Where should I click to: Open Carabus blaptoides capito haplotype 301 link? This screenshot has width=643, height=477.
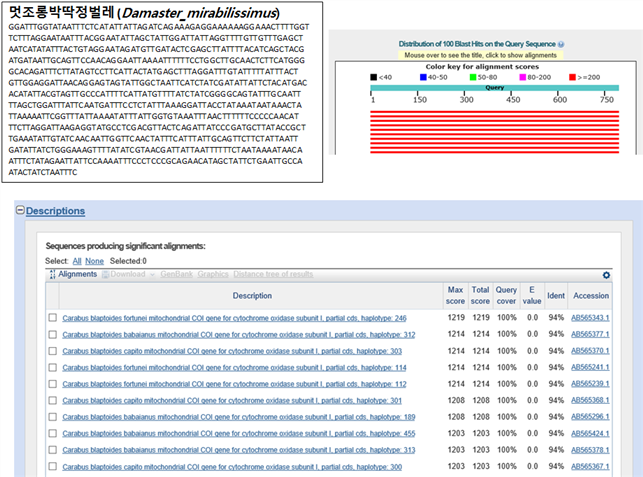point(232,400)
